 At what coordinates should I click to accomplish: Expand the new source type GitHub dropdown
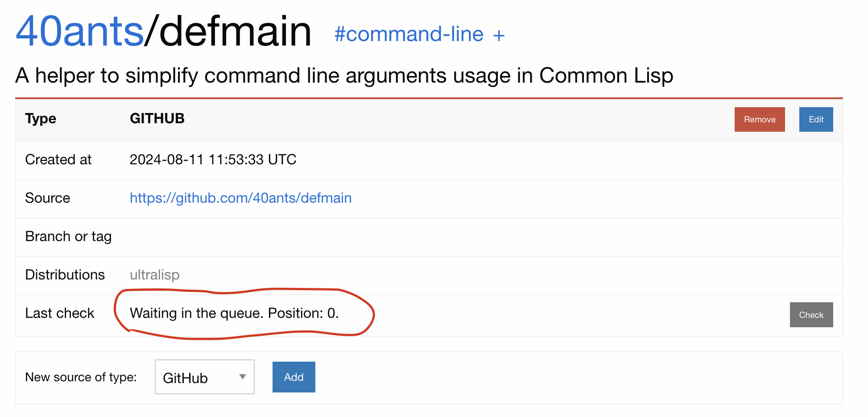pos(205,377)
